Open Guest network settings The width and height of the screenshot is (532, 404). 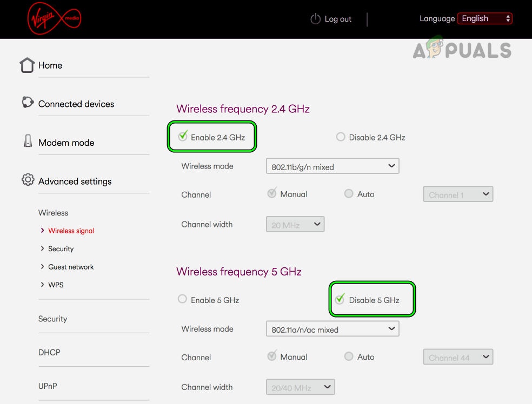point(71,266)
